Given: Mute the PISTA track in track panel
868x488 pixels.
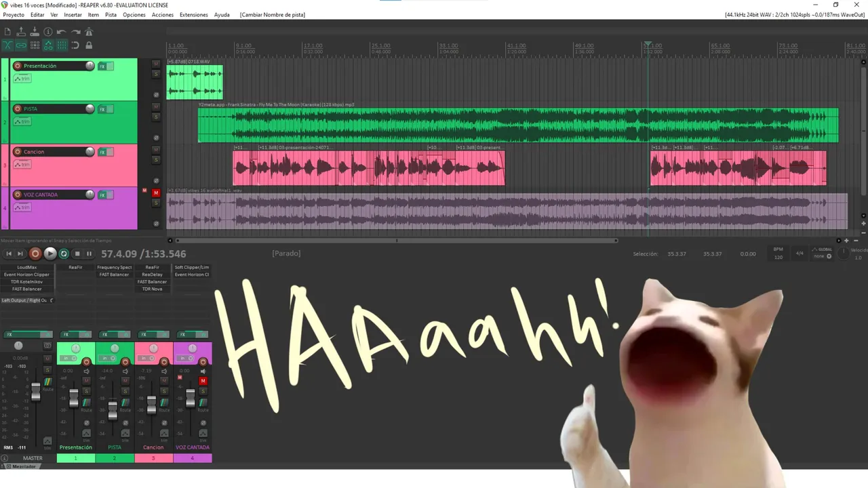Looking at the screenshot, I should tap(156, 106).
